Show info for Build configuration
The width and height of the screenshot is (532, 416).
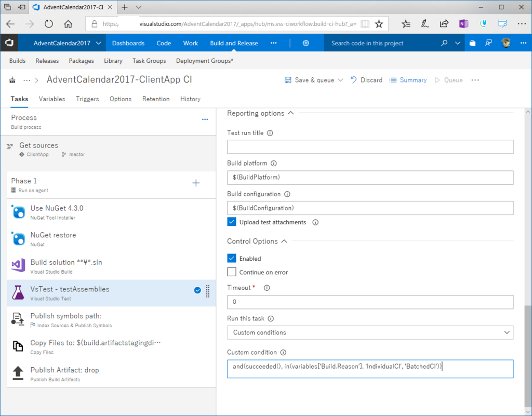[287, 194]
